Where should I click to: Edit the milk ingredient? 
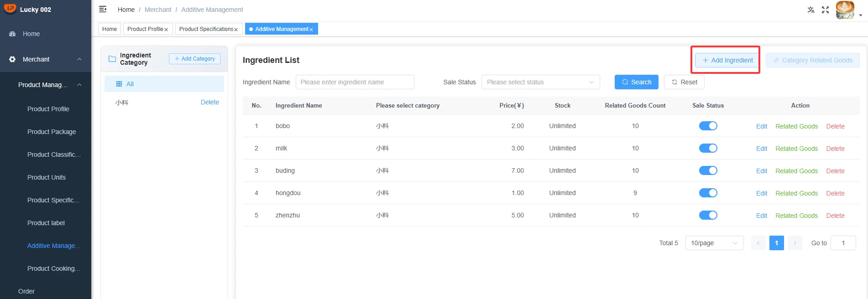click(x=761, y=149)
